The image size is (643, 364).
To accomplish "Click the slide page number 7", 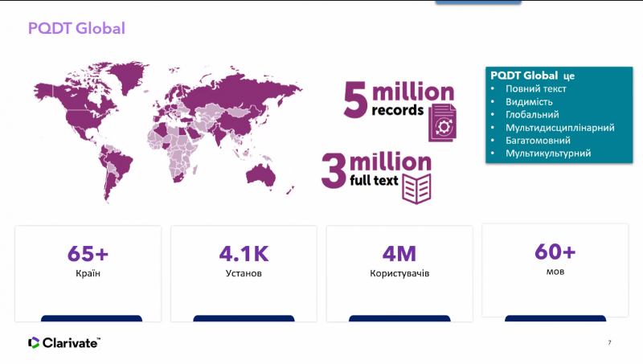I will pos(609,342).
